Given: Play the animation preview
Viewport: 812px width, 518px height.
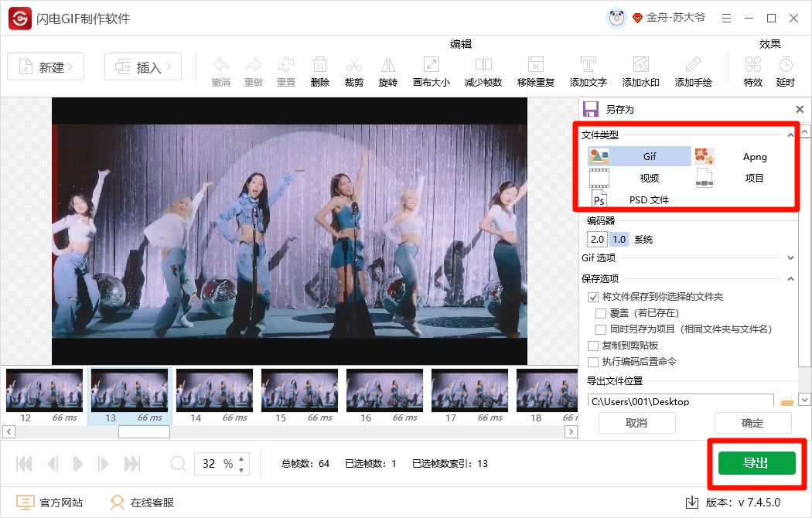Looking at the screenshot, I should pos(77,464).
